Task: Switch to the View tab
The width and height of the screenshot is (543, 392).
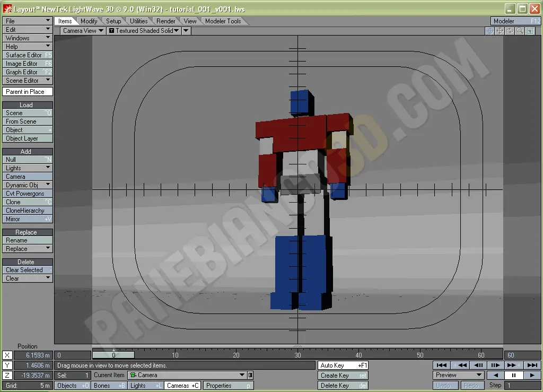Action: 190,21
